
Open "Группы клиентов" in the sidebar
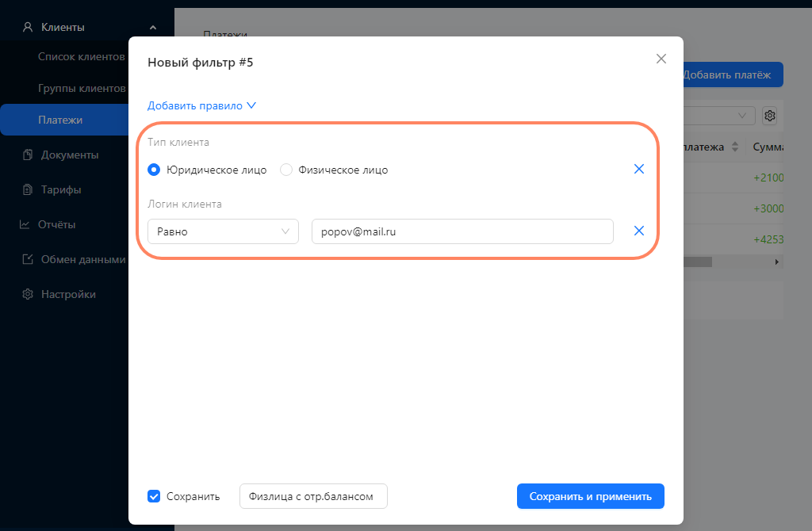coord(82,89)
